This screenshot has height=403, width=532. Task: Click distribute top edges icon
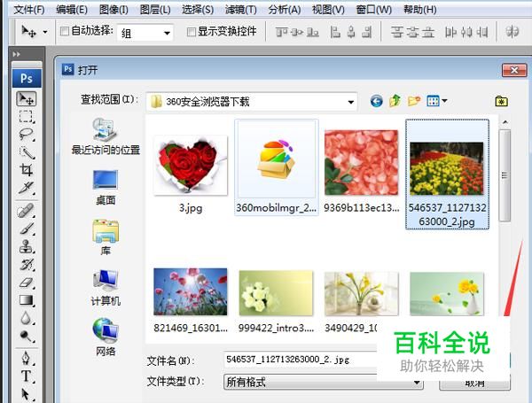pos(396,32)
